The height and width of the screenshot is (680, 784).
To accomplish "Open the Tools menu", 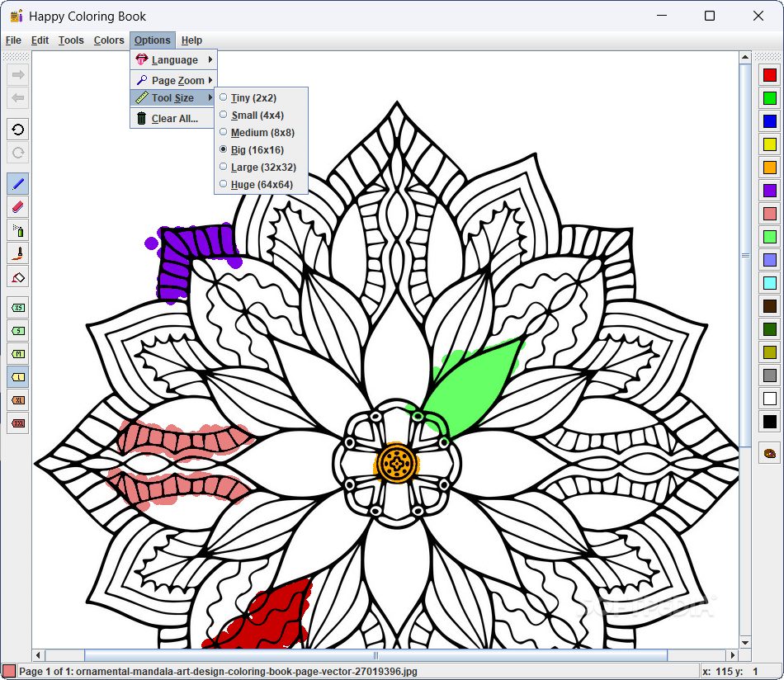I will point(71,40).
